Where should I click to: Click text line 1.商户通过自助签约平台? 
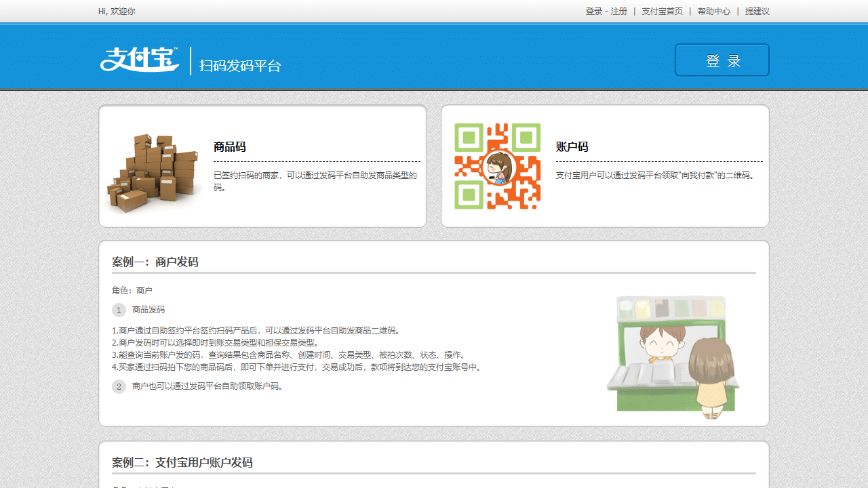pos(258,331)
